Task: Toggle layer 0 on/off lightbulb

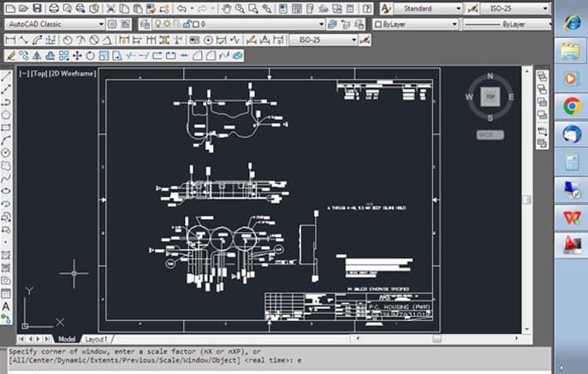Action: [x=157, y=24]
